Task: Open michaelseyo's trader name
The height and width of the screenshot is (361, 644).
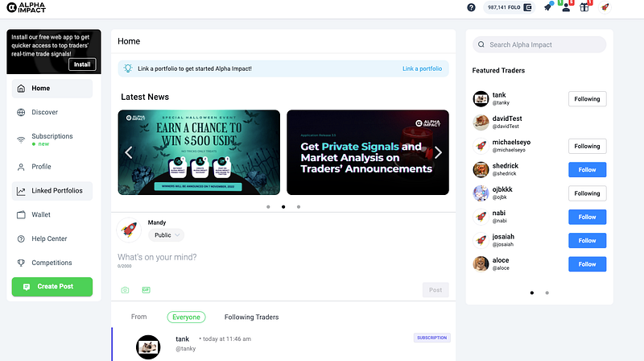Action: (x=511, y=143)
